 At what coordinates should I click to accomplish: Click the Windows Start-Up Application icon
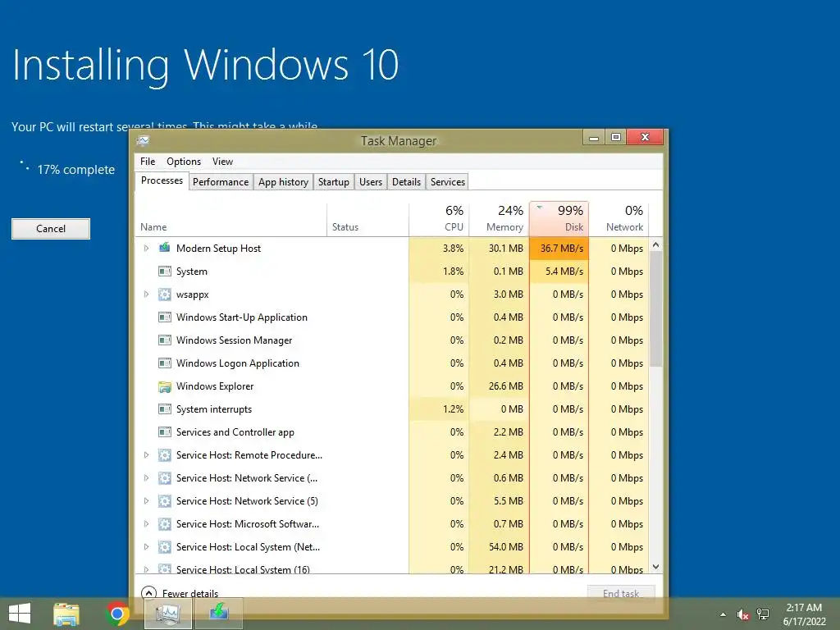coord(164,317)
